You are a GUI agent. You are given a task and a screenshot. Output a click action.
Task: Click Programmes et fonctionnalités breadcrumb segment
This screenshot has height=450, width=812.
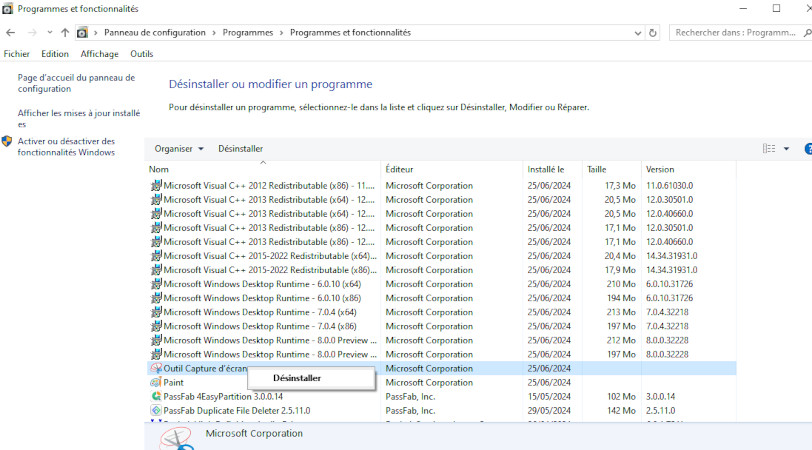[350, 33]
